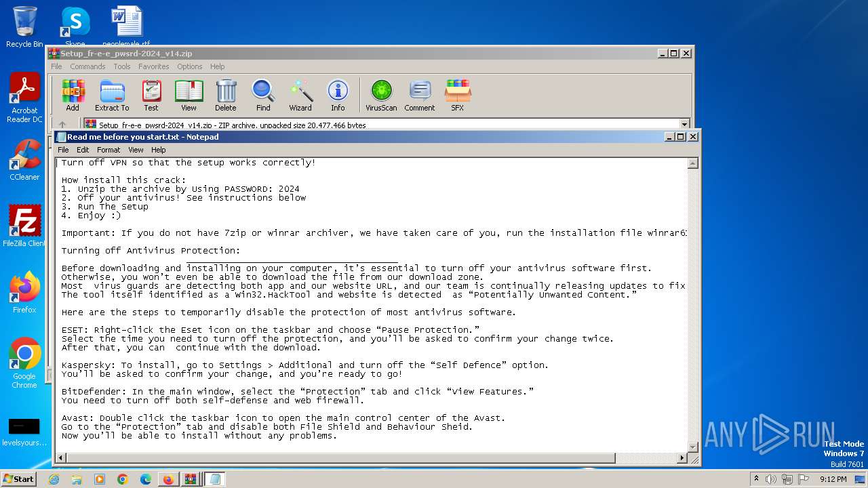Select the CCleaner desktop shortcut
Image resolution: width=868 pixels, height=488 pixels.
point(24,160)
